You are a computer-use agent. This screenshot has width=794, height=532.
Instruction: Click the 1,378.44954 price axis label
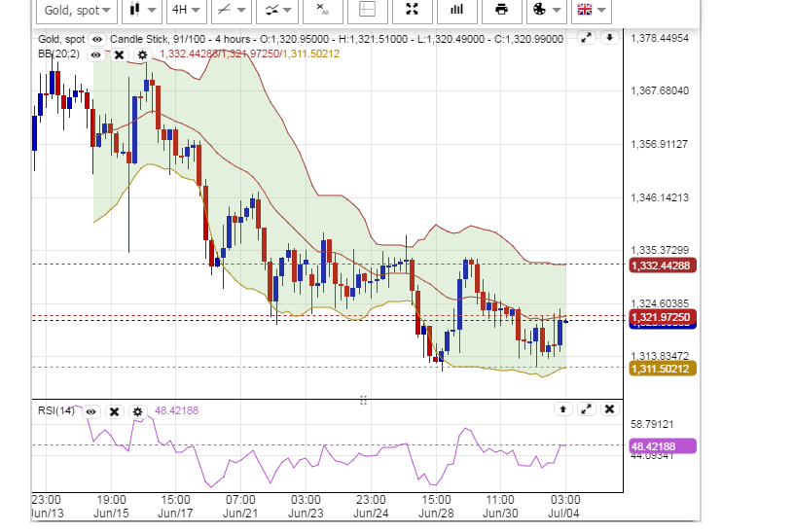click(660, 38)
